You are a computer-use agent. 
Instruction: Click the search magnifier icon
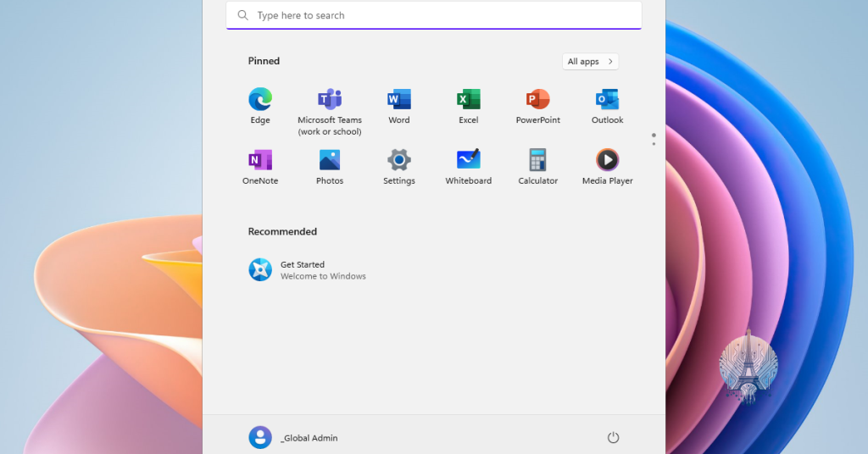point(242,15)
